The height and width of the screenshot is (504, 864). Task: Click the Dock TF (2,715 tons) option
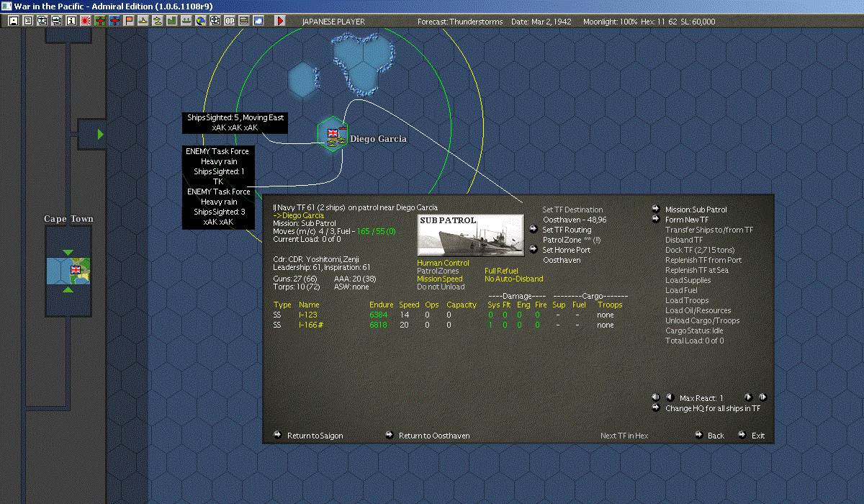pos(700,250)
